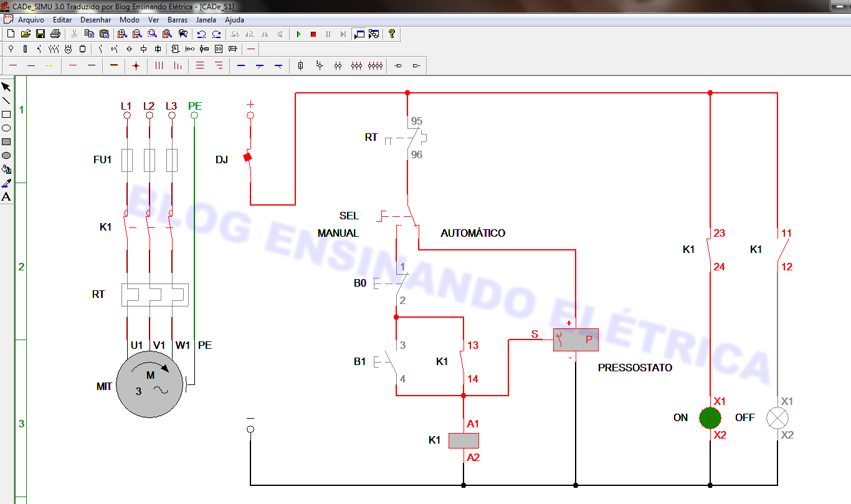Redo the last undone action
Screen dimensions: 851x504
coord(216,34)
